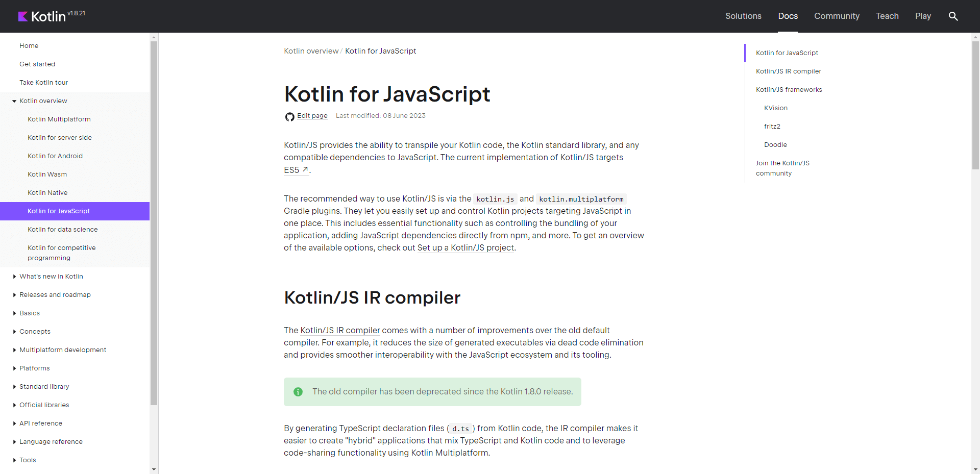Screen dimensions: 980x474
Task: Open the Community menu
Action: pos(837,16)
